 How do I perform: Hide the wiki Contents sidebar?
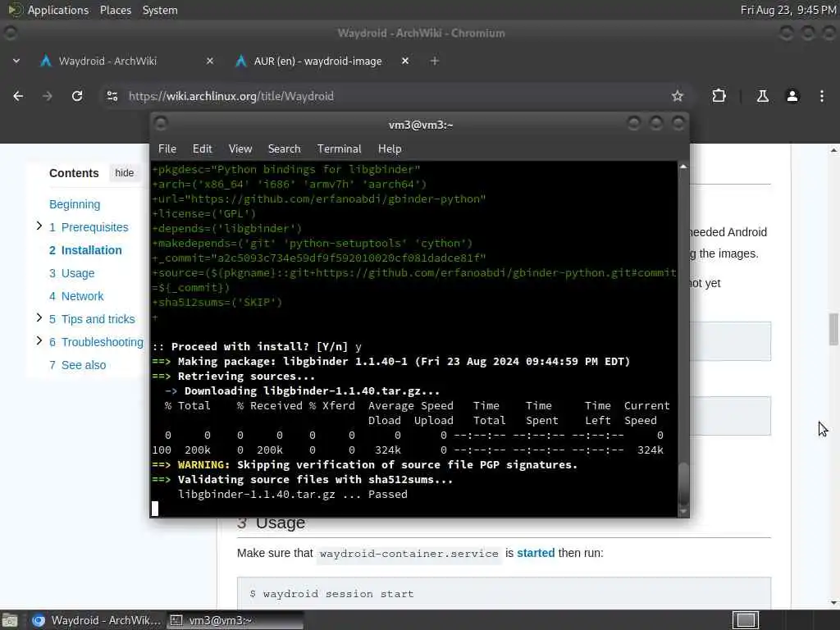125,173
